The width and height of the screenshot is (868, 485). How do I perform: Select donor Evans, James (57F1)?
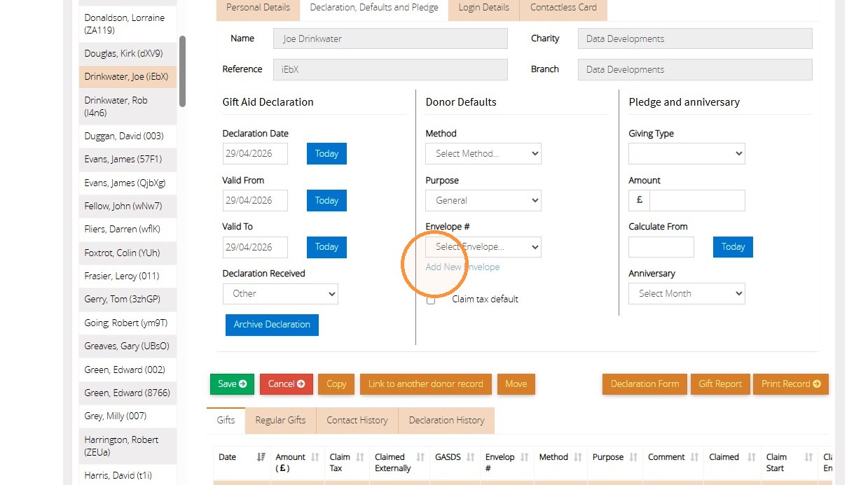[128, 160]
